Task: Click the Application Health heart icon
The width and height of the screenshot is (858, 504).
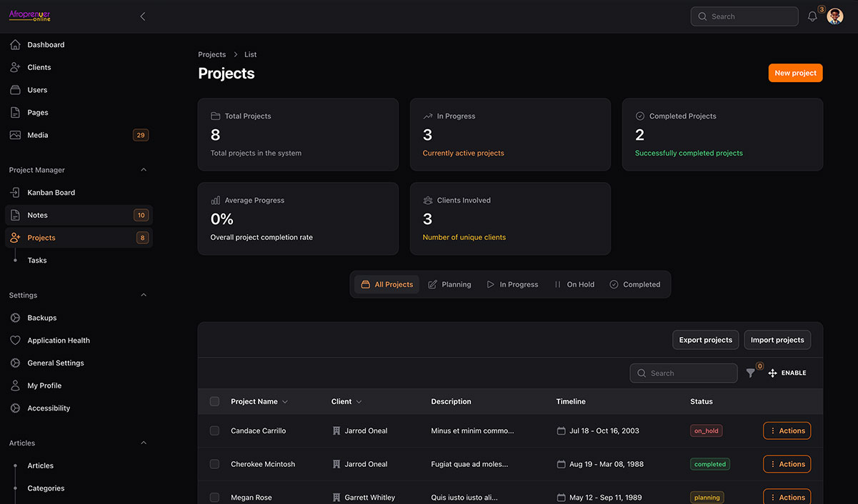Action: (x=15, y=341)
